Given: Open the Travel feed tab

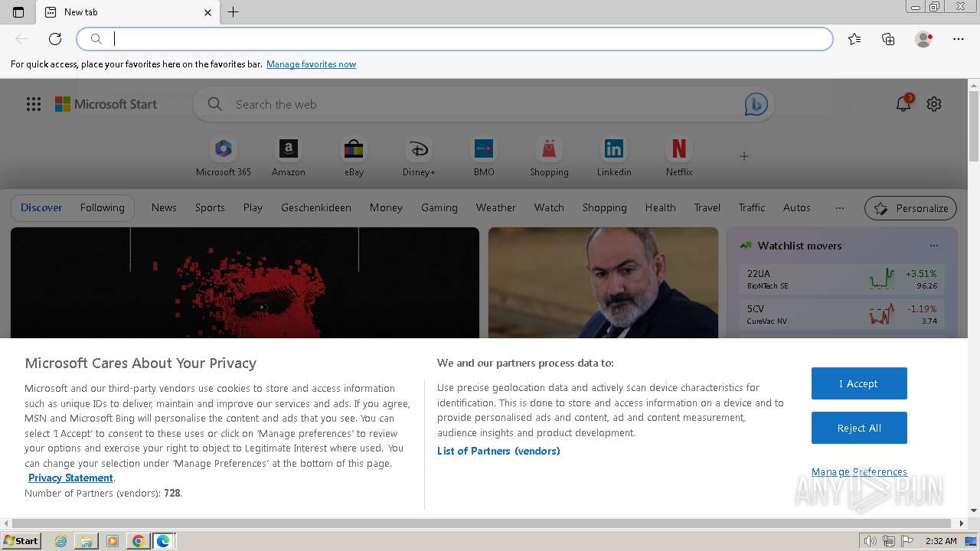Looking at the screenshot, I should pos(707,207).
